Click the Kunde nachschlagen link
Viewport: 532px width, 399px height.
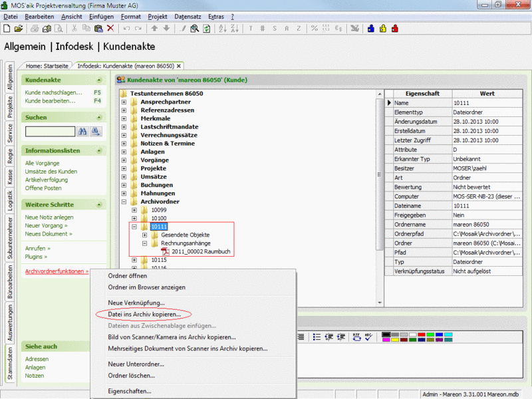coord(53,92)
